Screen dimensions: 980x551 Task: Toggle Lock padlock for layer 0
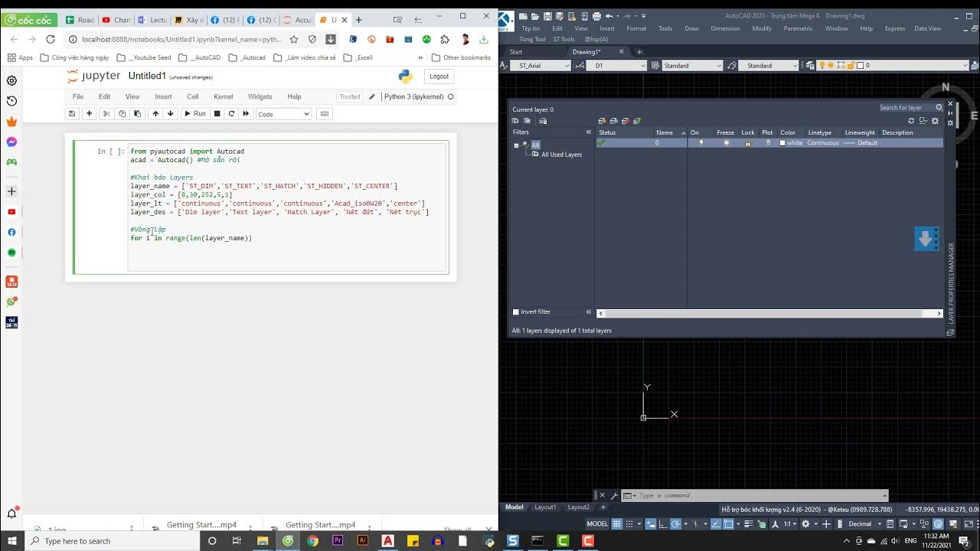(x=748, y=143)
